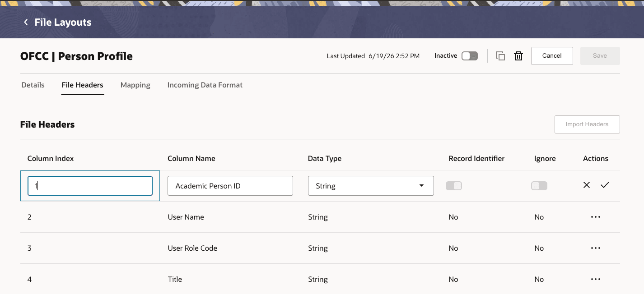Open actions menu for Title row
644x294 pixels.
pyautogui.click(x=596, y=279)
